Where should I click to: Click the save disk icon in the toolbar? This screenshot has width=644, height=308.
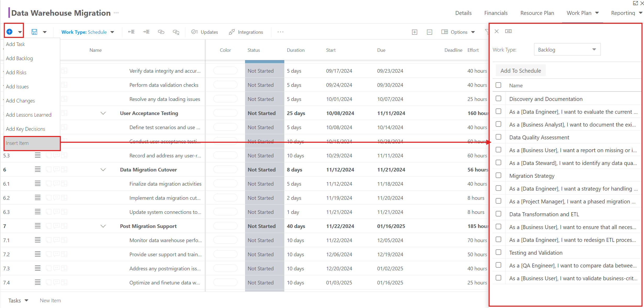34,32
